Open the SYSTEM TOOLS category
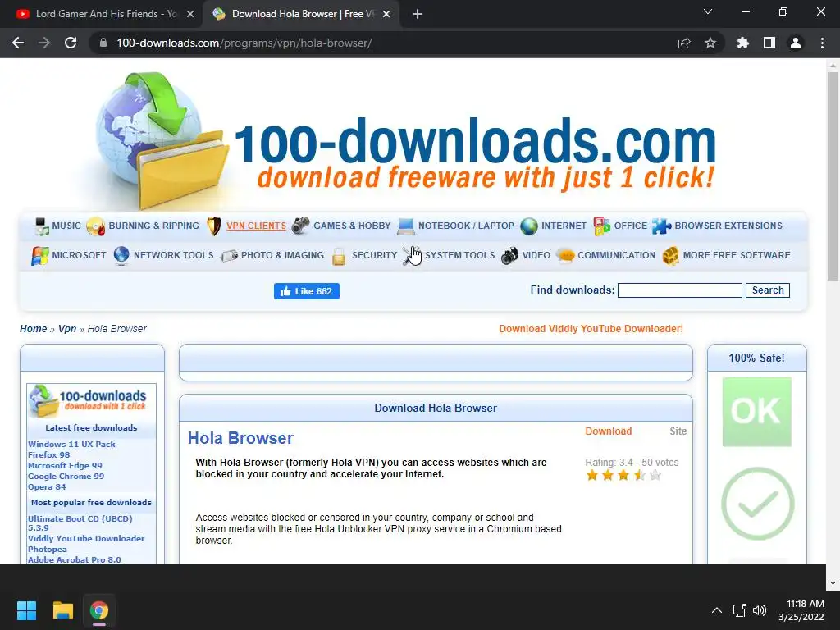This screenshot has height=630, width=840. coord(459,255)
